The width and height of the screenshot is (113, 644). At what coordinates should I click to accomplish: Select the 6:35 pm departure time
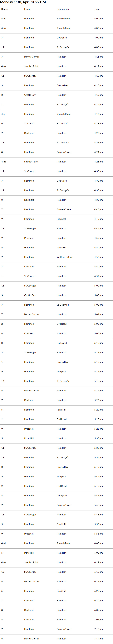(x=98, y=610)
